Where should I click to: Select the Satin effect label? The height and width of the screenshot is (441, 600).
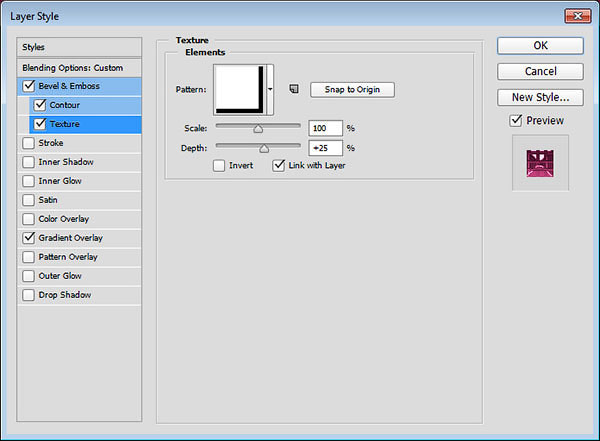click(x=48, y=200)
